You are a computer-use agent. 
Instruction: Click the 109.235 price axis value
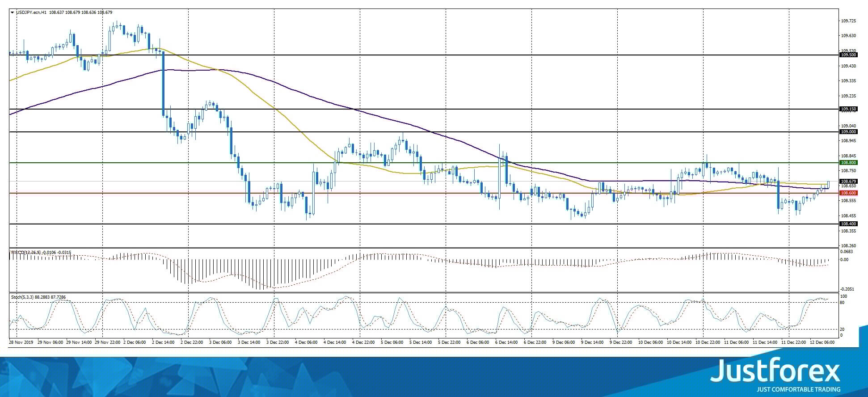pos(849,96)
